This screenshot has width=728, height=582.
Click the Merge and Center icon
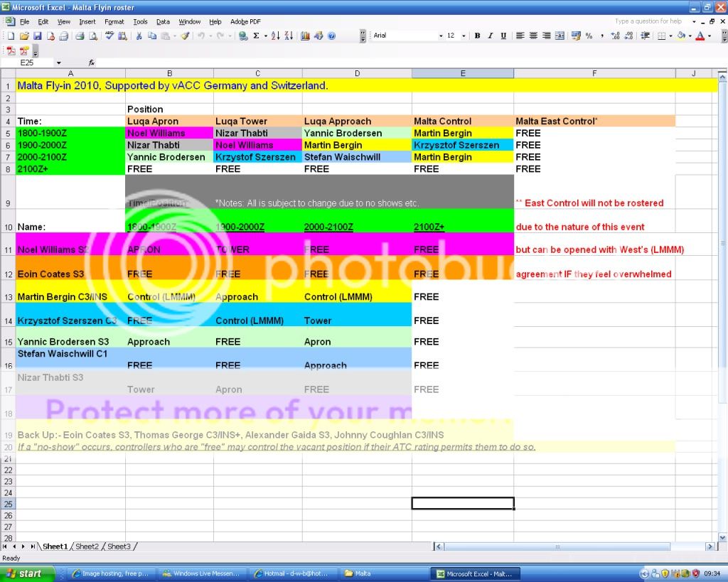tap(560, 36)
